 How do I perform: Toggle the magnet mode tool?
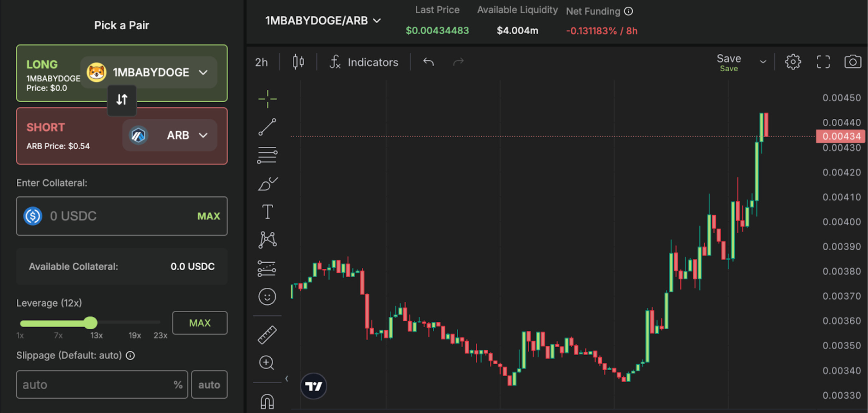coord(267,401)
